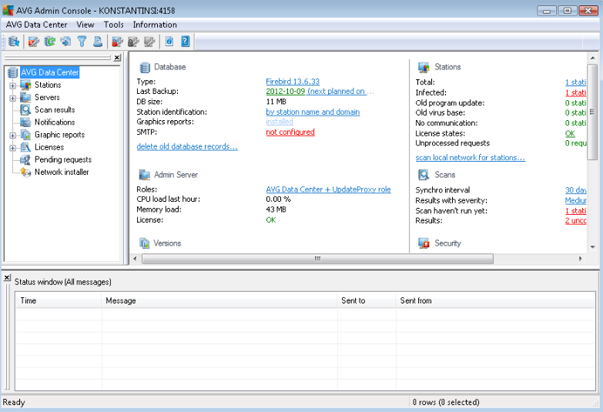The height and width of the screenshot is (412, 603).
Task: Click delete old database records link
Action: pos(187,147)
